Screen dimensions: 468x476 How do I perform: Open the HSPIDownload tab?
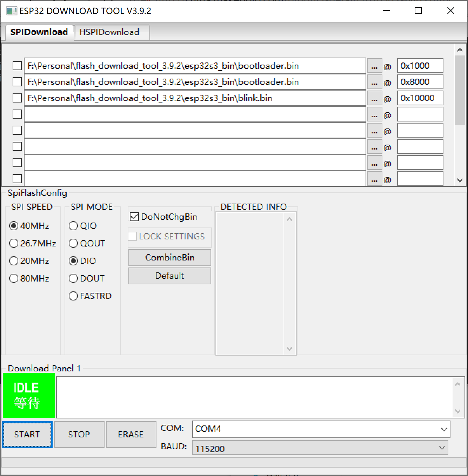(x=112, y=32)
